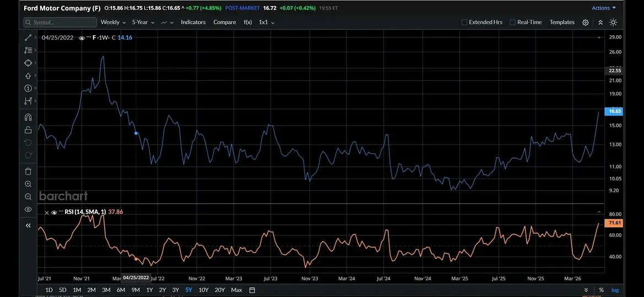
Task: Click the 16.65 current price label
Action: pyautogui.click(x=615, y=111)
